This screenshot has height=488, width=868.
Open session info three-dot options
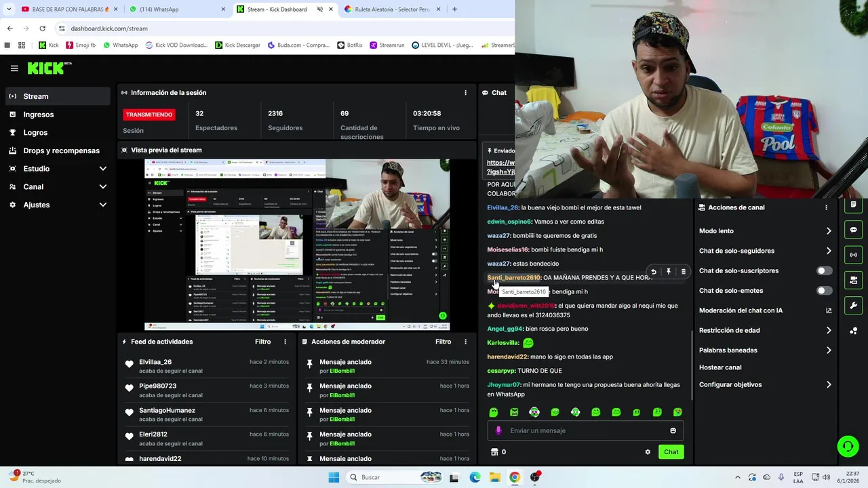(x=465, y=93)
